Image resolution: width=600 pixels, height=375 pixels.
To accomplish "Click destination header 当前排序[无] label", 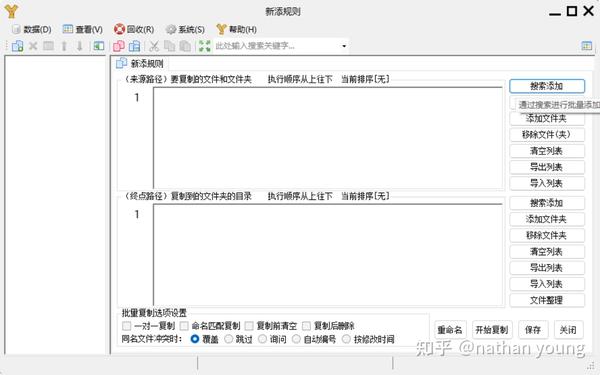I will coord(365,196).
